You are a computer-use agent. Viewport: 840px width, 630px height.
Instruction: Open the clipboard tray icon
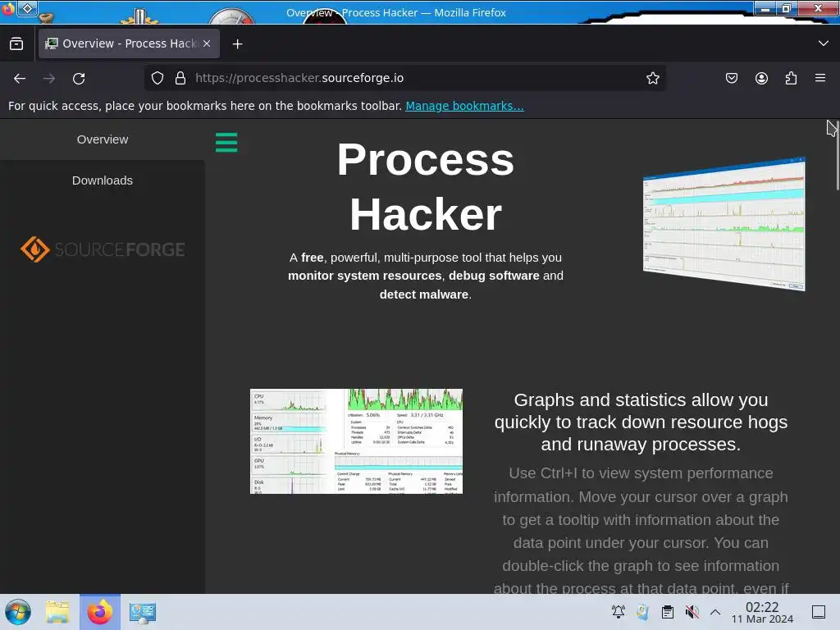(668, 612)
